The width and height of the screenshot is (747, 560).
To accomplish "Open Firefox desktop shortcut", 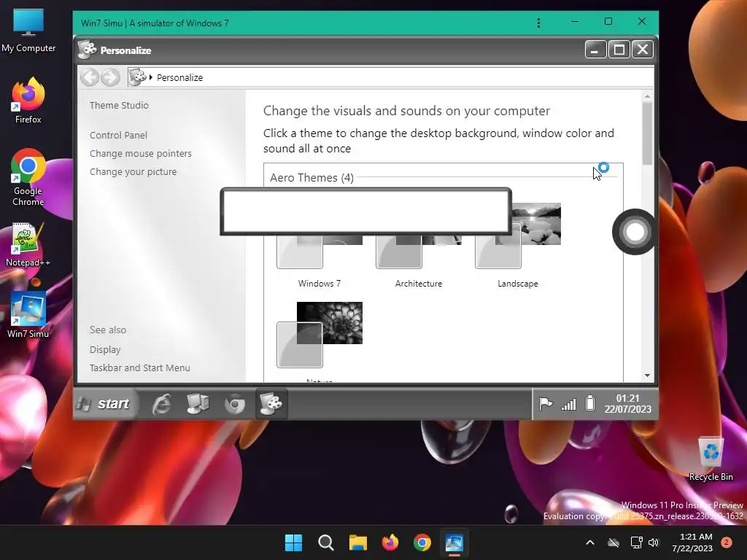I will (x=28, y=101).
